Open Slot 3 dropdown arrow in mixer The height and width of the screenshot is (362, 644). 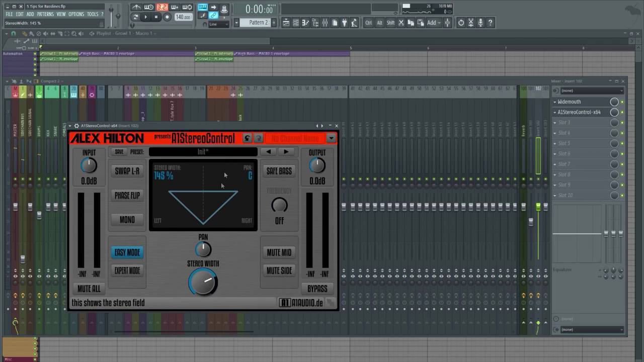(555, 123)
